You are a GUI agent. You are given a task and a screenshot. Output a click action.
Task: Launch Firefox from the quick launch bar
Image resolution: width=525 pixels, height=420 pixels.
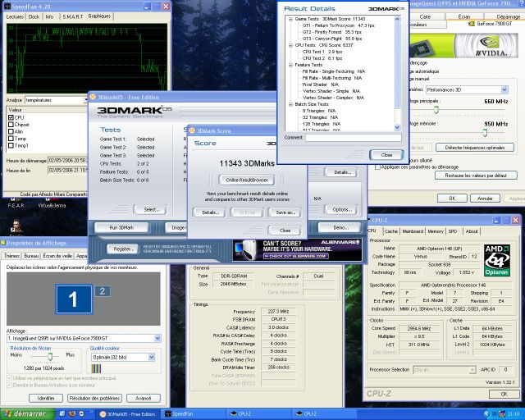(72, 414)
